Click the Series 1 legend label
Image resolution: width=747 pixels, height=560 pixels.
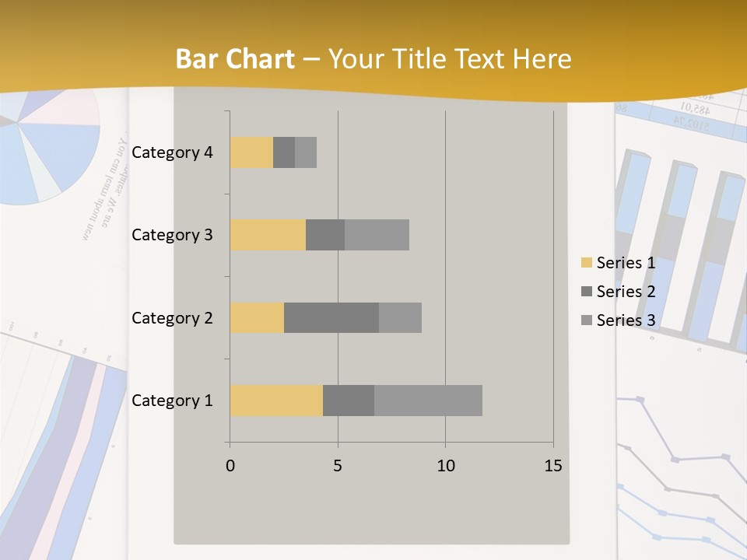[626, 263]
